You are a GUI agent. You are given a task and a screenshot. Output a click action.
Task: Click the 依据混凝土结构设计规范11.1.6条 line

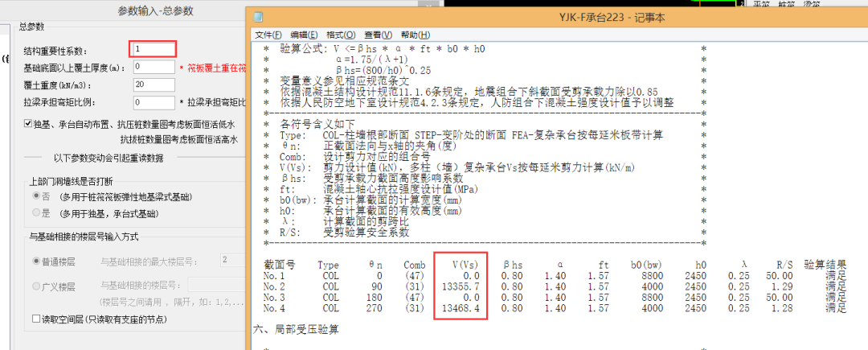[x=469, y=92]
